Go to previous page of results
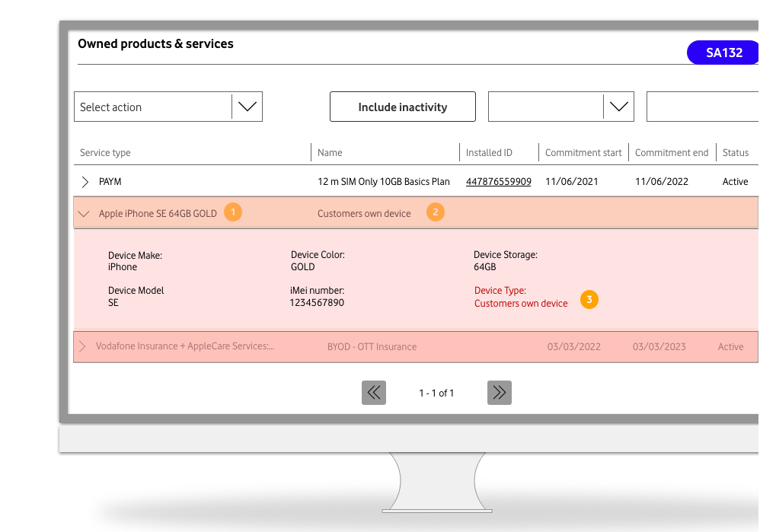This screenshot has width=760, height=532. click(374, 393)
